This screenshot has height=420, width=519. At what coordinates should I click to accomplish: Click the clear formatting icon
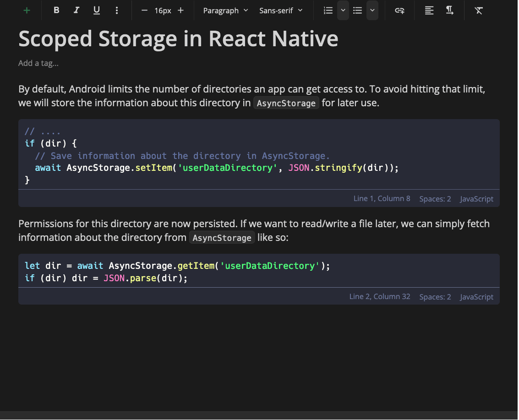[479, 10]
